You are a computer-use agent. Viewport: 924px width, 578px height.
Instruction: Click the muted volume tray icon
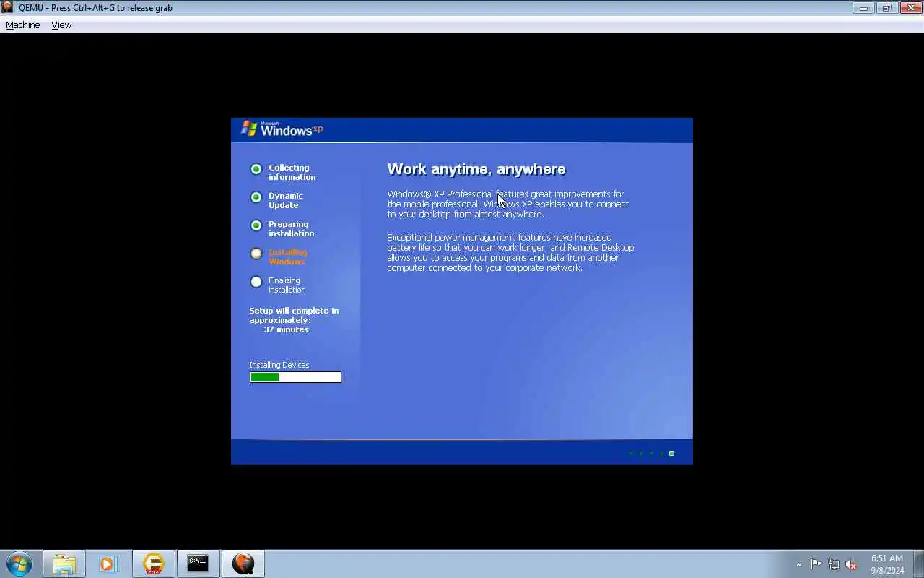click(x=851, y=564)
